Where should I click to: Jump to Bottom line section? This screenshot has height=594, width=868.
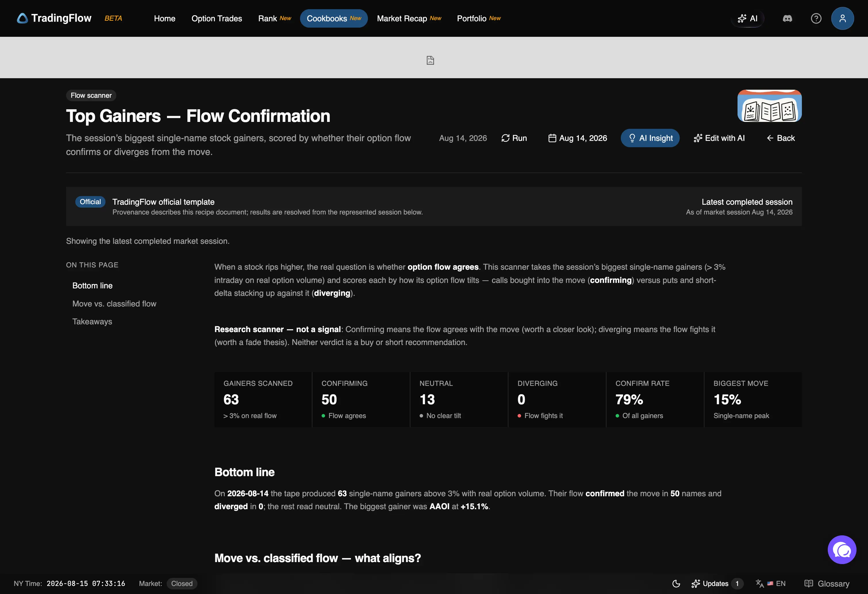pos(92,285)
